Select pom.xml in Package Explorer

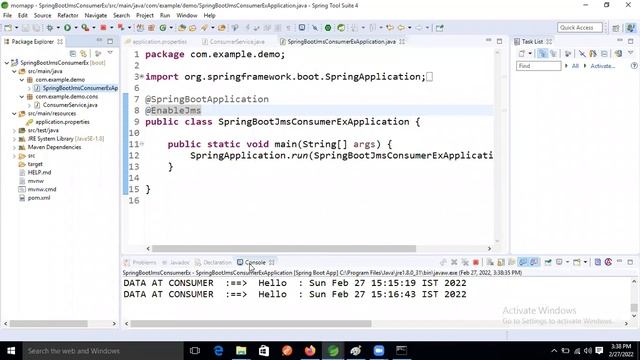(39, 198)
